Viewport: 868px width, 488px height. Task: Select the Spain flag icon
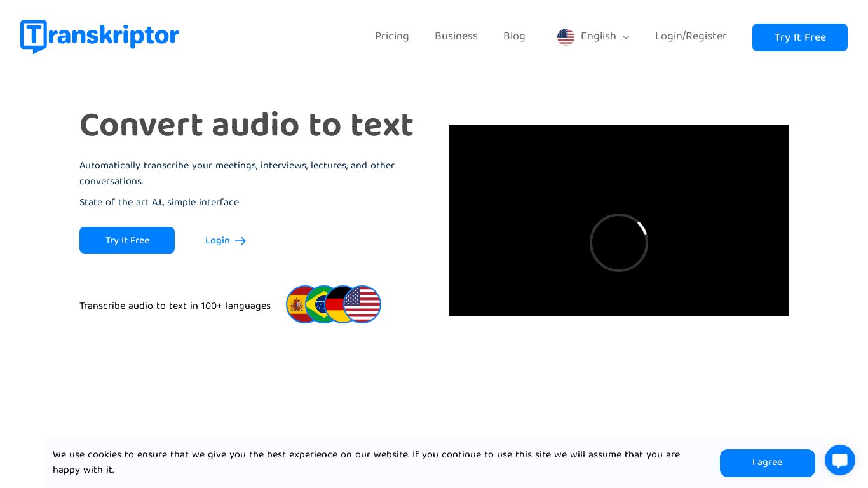point(296,304)
